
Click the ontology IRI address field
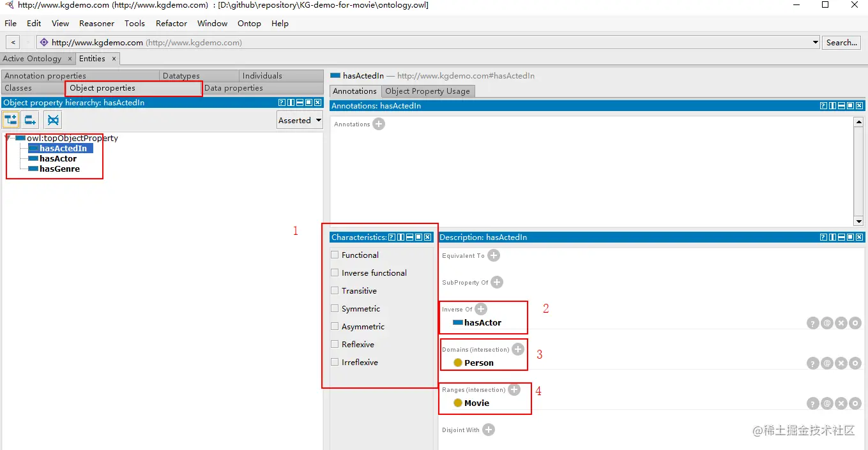[428, 43]
